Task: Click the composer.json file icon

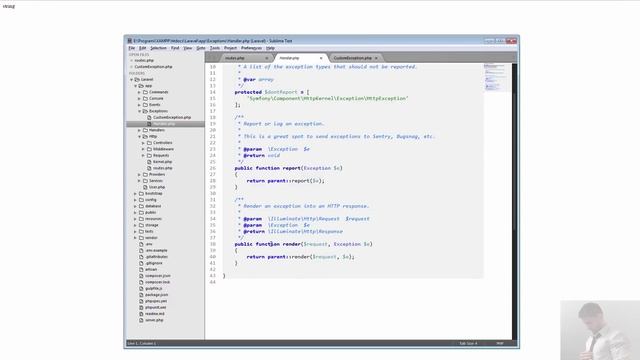Action: (x=141, y=276)
